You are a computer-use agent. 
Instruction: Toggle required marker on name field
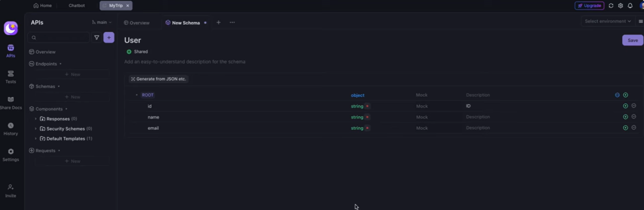pos(367,117)
